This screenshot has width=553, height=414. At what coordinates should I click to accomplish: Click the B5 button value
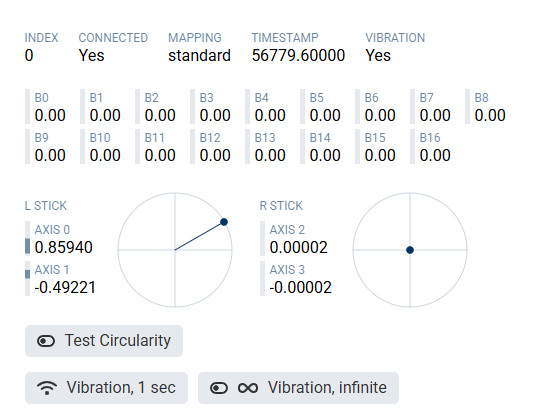(325, 115)
